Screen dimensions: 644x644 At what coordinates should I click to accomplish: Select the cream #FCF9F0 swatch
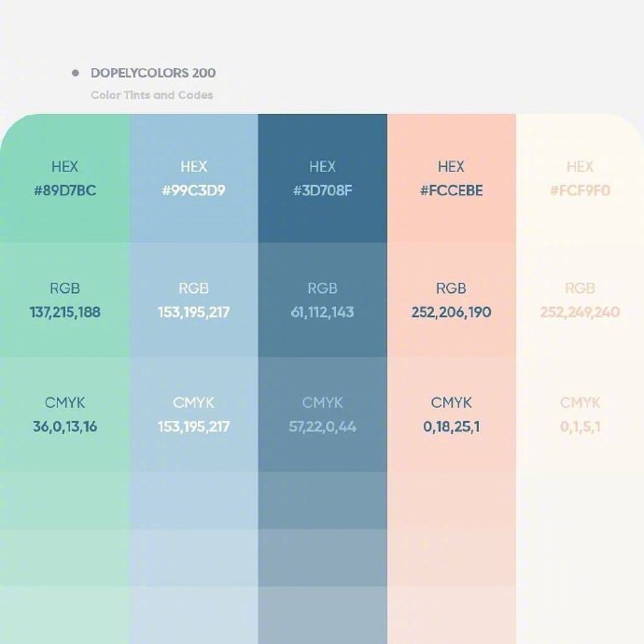[x=580, y=178]
